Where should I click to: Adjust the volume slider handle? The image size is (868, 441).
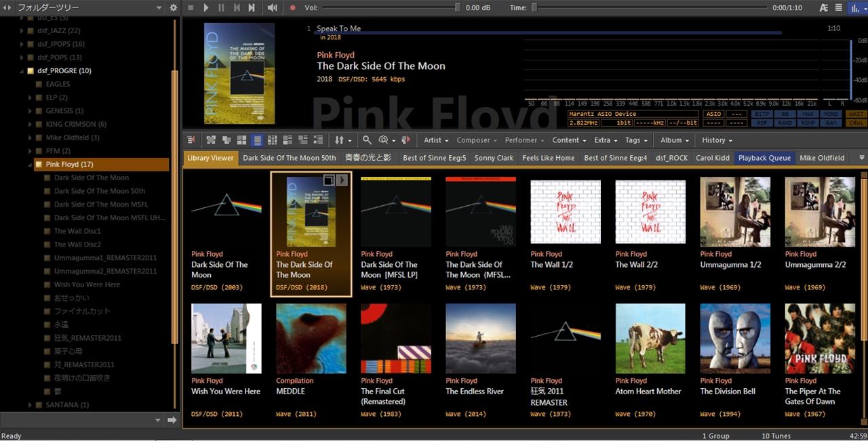(x=458, y=7)
